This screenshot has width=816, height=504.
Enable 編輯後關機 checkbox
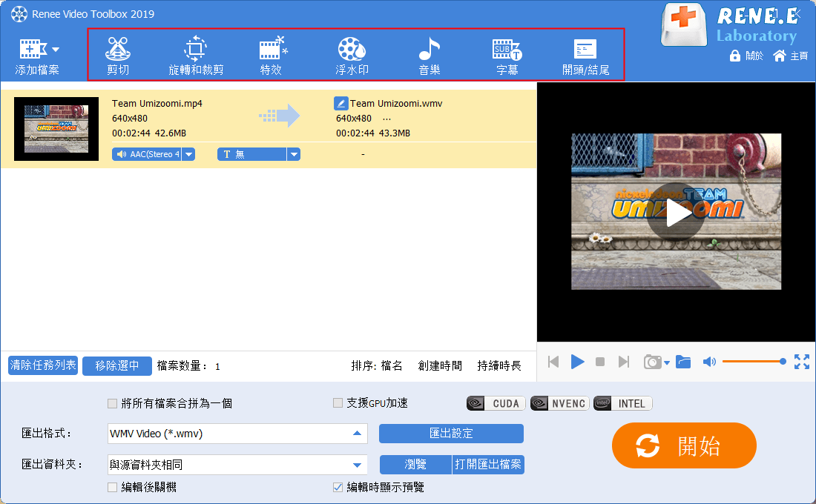pyautogui.click(x=112, y=488)
